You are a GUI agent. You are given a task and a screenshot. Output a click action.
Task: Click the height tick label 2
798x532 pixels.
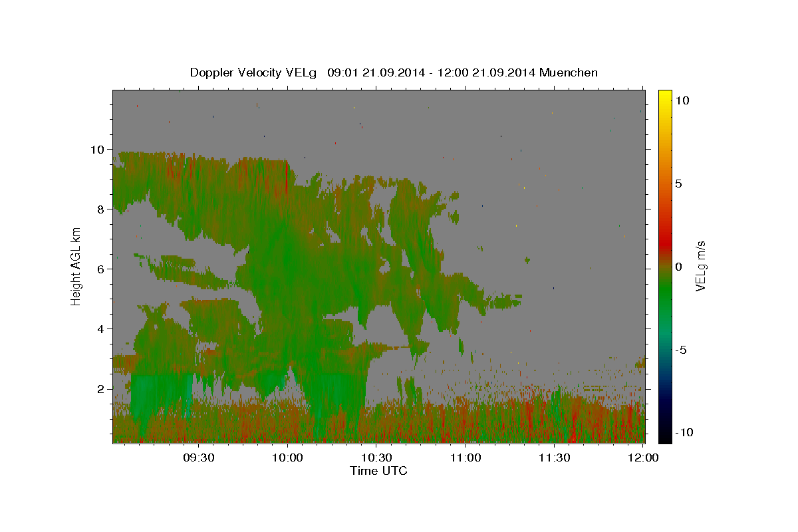(x=102, y=389)
